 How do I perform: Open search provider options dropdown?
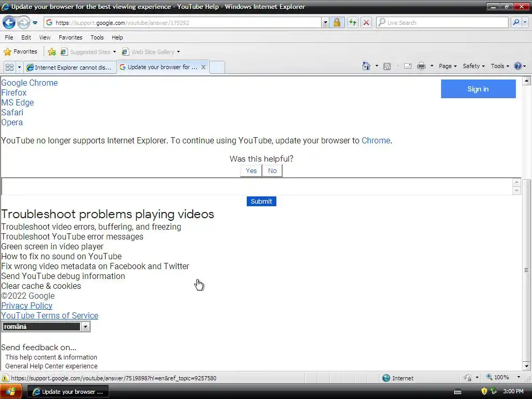(525, 23)
